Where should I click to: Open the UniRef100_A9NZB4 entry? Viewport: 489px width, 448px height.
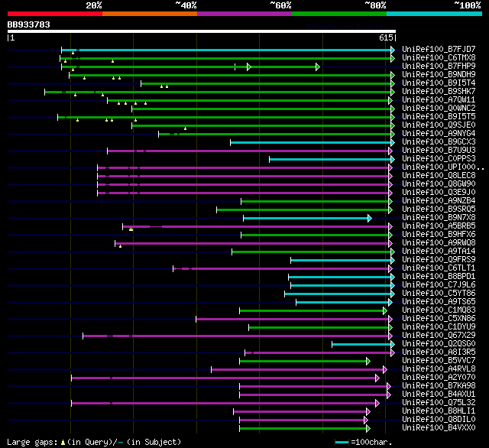(x=439, y=201)
